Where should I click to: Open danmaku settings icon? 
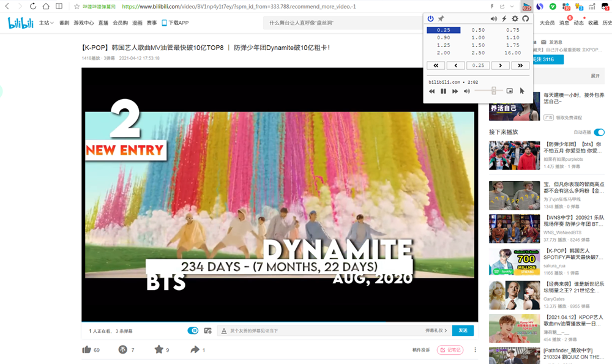207,331
